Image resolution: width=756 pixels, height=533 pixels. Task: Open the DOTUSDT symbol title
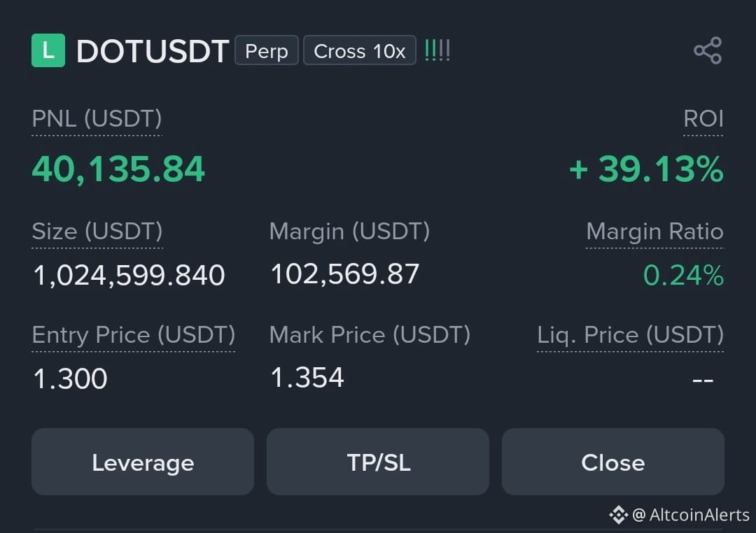pos(153,51)
